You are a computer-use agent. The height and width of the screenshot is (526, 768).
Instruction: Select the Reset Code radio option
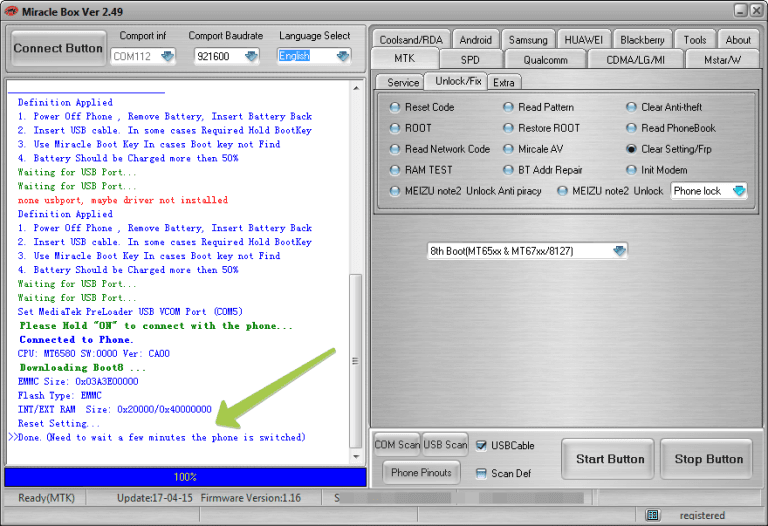394,107
